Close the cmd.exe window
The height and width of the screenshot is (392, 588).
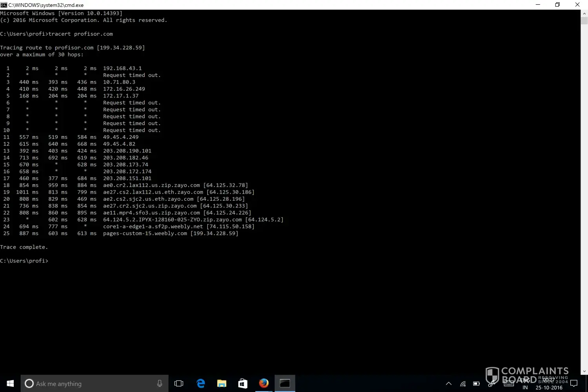tap(577, 5)
